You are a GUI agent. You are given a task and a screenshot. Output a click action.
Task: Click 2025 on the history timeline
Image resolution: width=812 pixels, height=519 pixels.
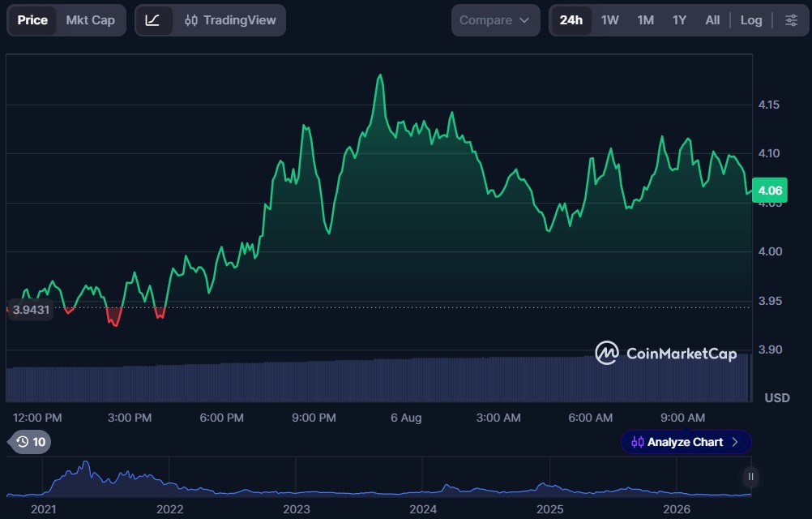(x=550, y=509)
